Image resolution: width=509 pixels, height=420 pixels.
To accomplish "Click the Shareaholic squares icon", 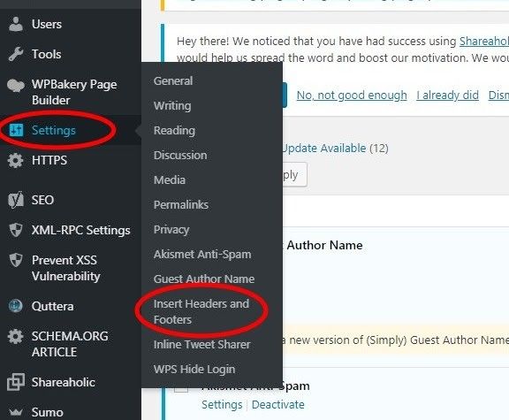I will 16,382.
